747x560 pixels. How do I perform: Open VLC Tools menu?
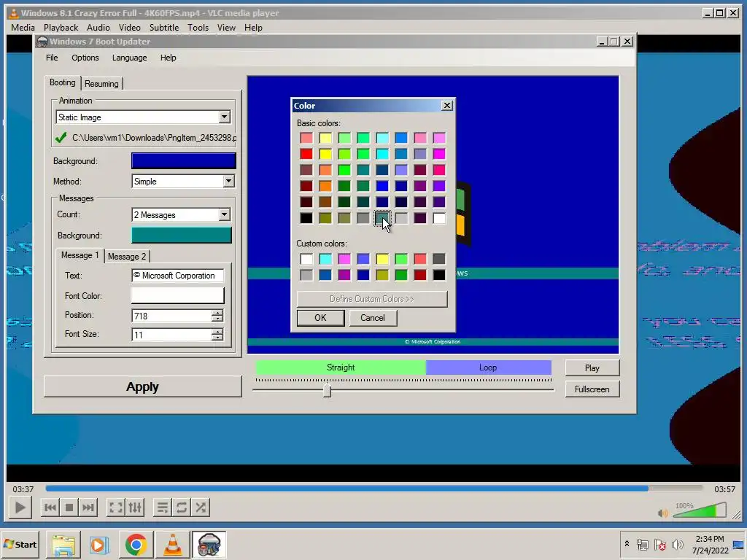[198, 28]
